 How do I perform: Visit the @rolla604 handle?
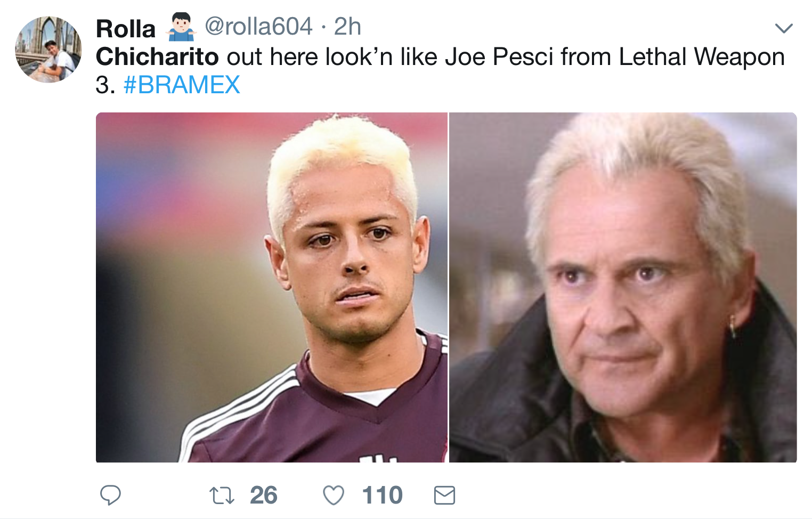258,27
